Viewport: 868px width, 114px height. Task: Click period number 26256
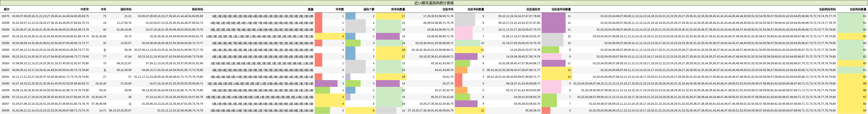(5, 110)
